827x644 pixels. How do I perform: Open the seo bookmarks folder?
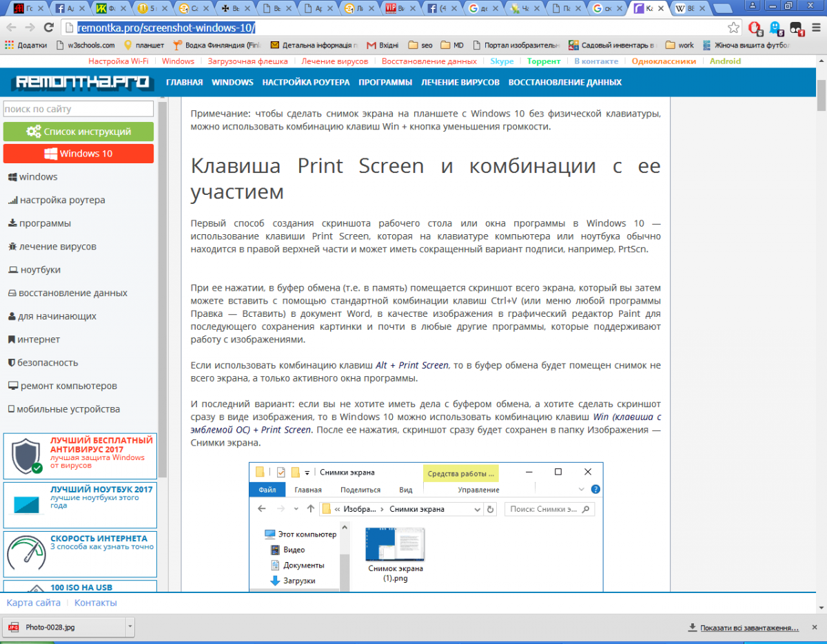coord(420,45)
